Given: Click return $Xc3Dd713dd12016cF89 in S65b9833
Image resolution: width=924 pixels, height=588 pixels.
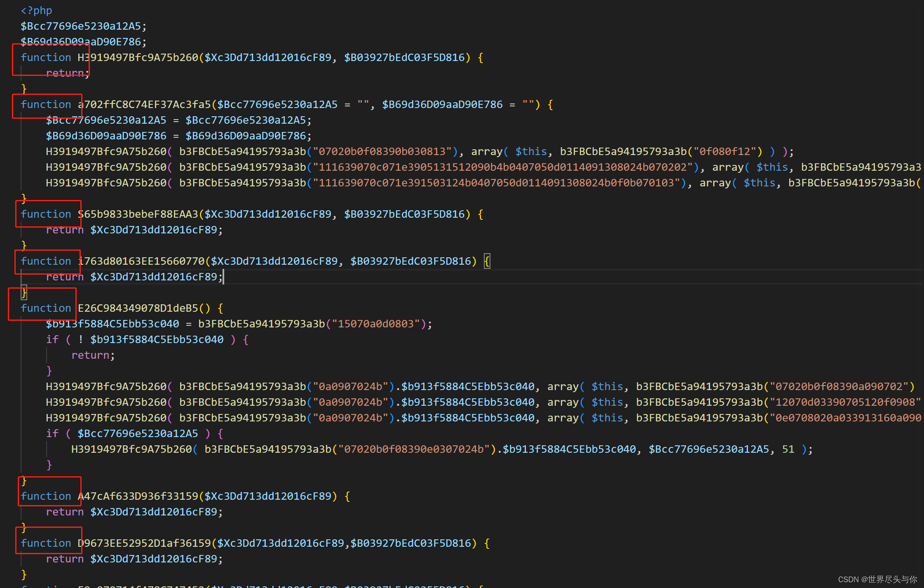Looking at the screenshot, I should pos(135,230).
